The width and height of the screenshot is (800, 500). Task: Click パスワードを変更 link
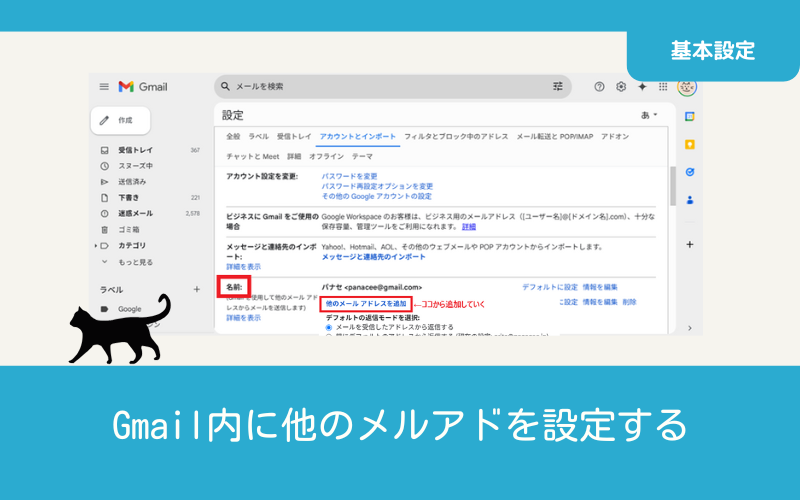point(349,176)
